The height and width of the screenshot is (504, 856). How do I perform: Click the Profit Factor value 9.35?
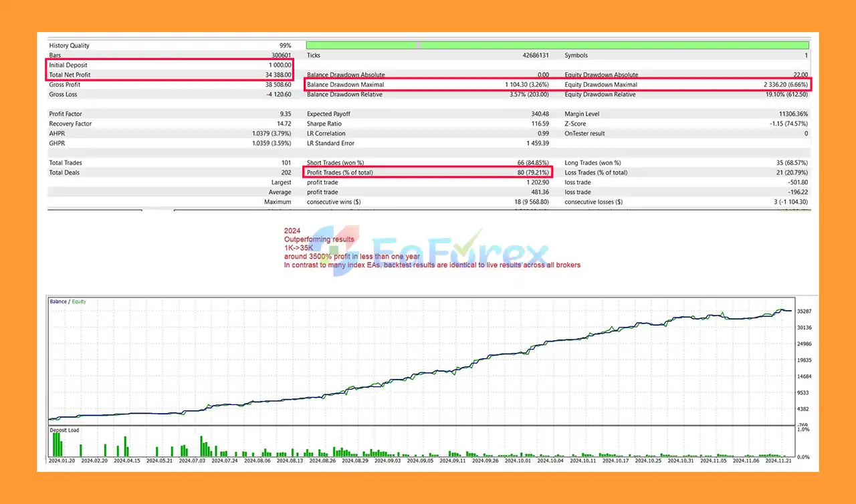click(286, 114)
